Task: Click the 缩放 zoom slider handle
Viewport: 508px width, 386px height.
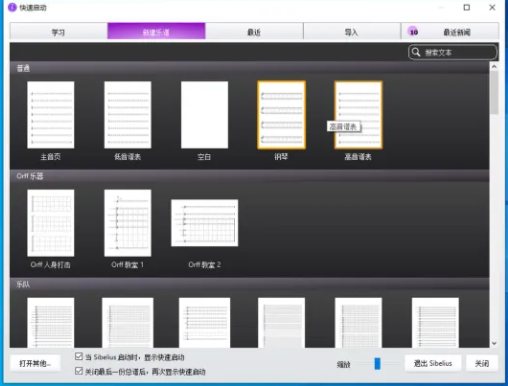Action: click(377, 364)
